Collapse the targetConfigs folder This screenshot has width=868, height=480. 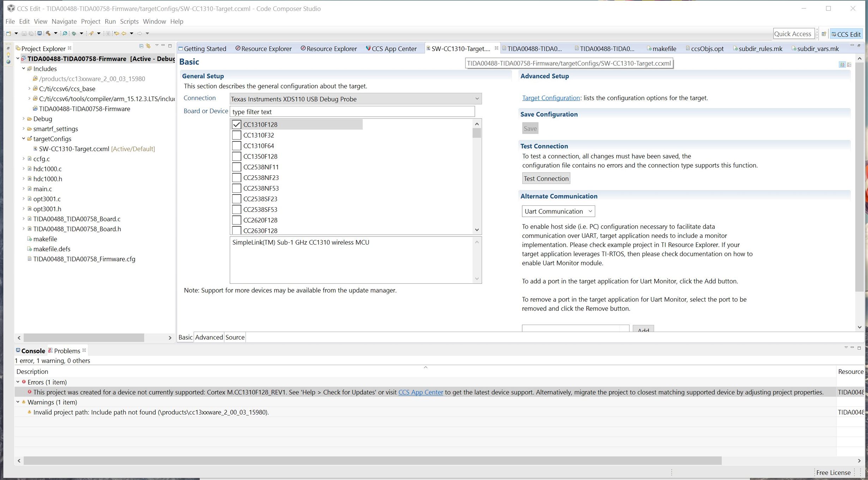[24, 138]
